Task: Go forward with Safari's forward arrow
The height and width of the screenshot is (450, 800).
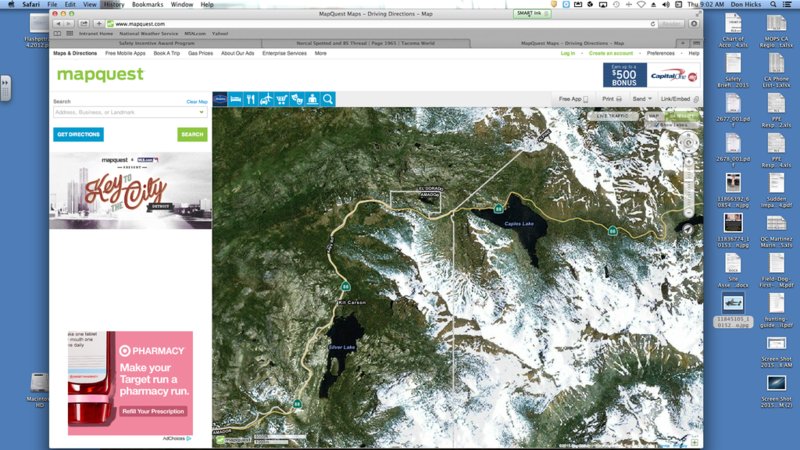Action: 68,24
